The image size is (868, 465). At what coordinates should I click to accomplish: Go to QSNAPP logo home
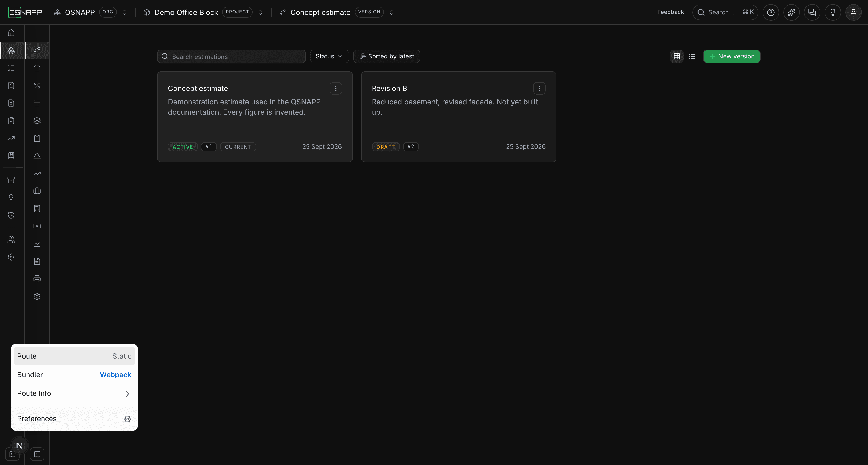point(25,12)
